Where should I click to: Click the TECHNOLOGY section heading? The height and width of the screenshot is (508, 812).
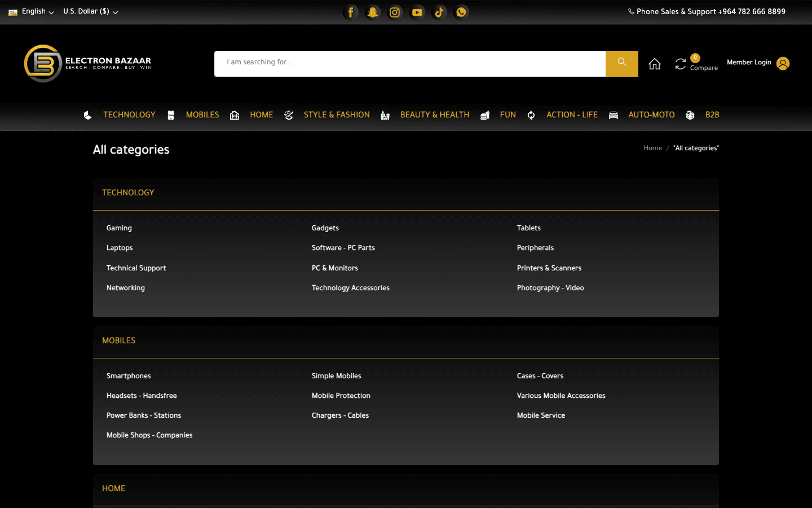pyautogui.click(x=128, y=192)
